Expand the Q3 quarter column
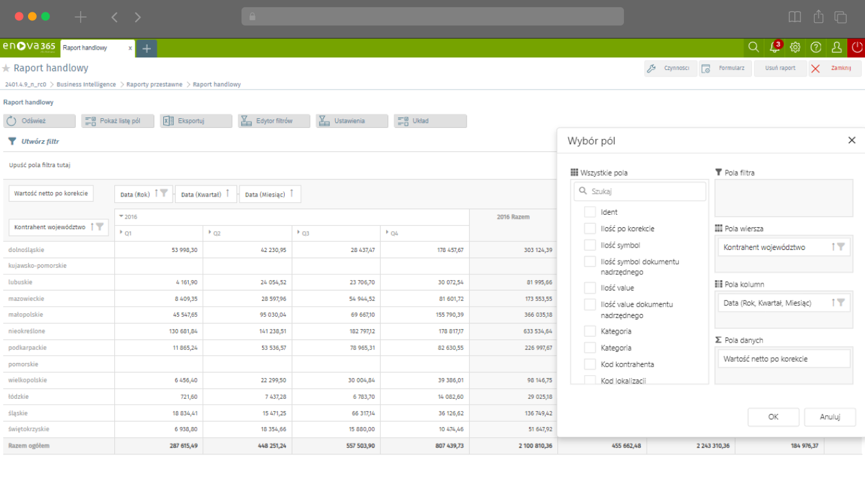This screenshot has width=865, height=504. pos(299,233)
